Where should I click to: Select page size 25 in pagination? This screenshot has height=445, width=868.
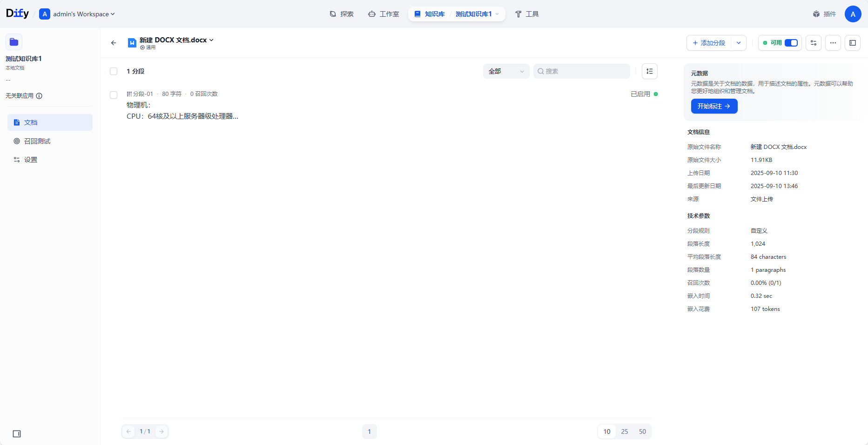coord(625,432)
